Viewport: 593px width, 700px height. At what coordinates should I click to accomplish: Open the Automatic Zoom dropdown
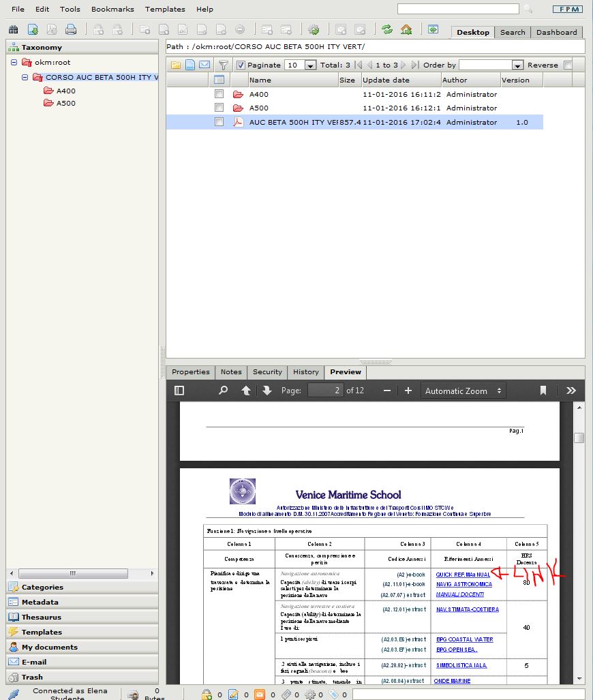click(x=463, y=391)
